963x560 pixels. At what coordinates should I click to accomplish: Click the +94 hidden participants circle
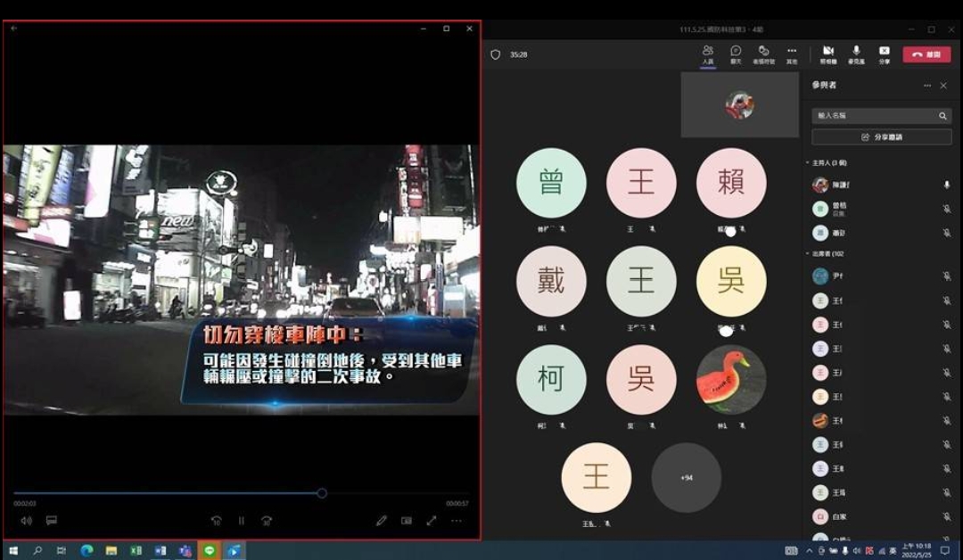click(687, 478)
